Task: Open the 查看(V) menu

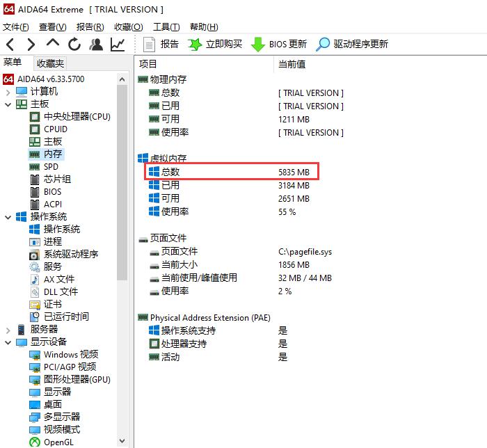Action: pyautogui.click(x=52, y=27)
